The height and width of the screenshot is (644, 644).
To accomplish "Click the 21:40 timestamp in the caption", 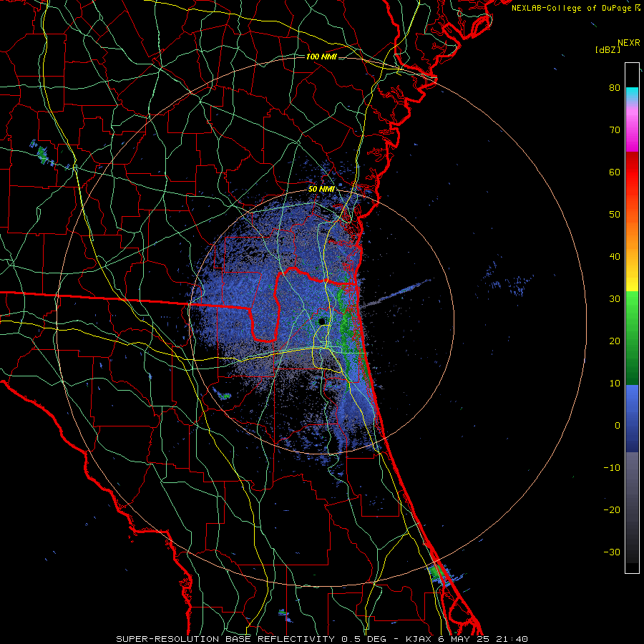I will pyautogui.click(x=512, y=639).
